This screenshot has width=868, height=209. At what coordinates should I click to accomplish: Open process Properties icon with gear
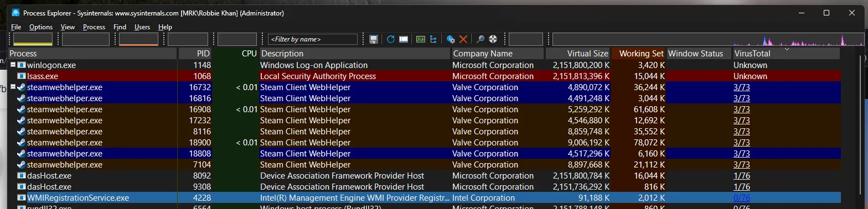pyautogui.click(x=451, y=39)
